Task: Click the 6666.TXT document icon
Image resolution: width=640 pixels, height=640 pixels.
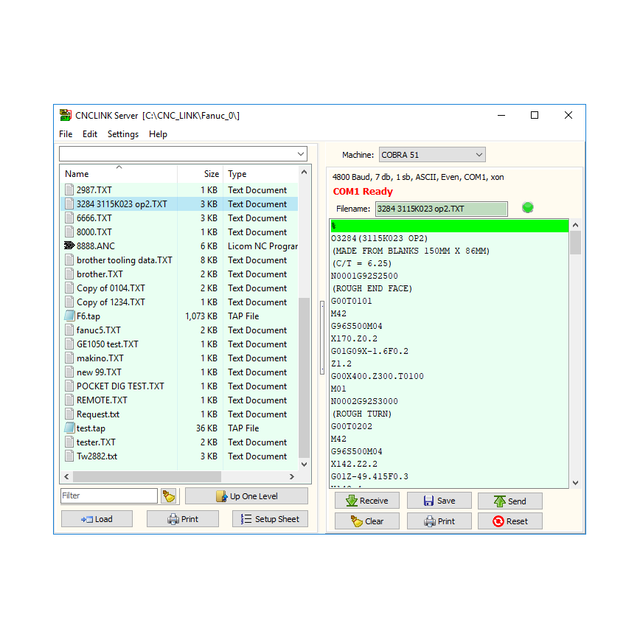Action: click(x=69, y=218)
